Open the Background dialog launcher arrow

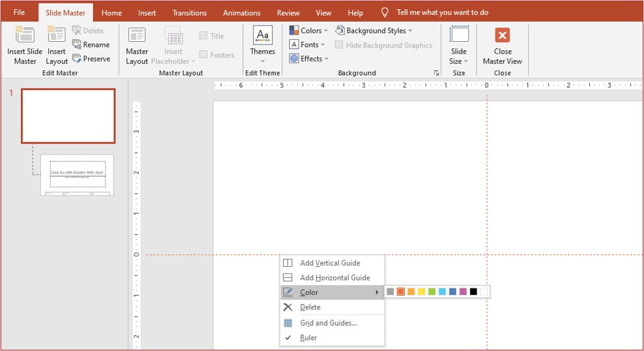point(436,73)
